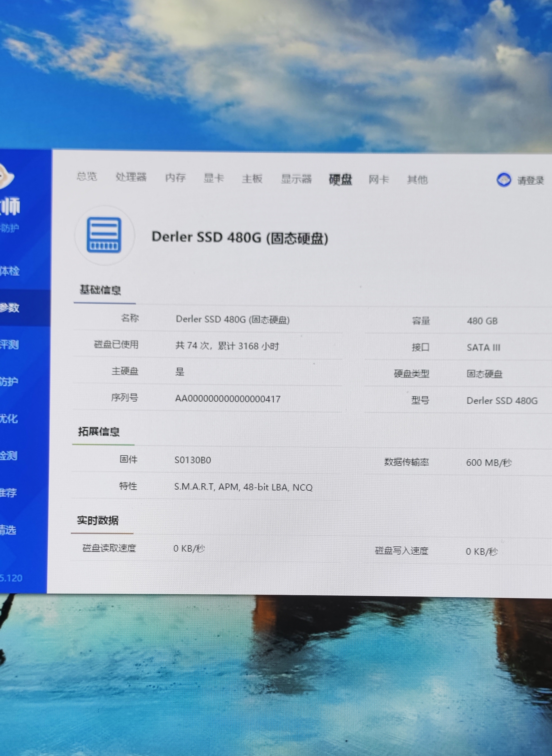Click the 基础信息 section header
The height and width of the screenshot is (756, 552).
click(x=100, y=290)
